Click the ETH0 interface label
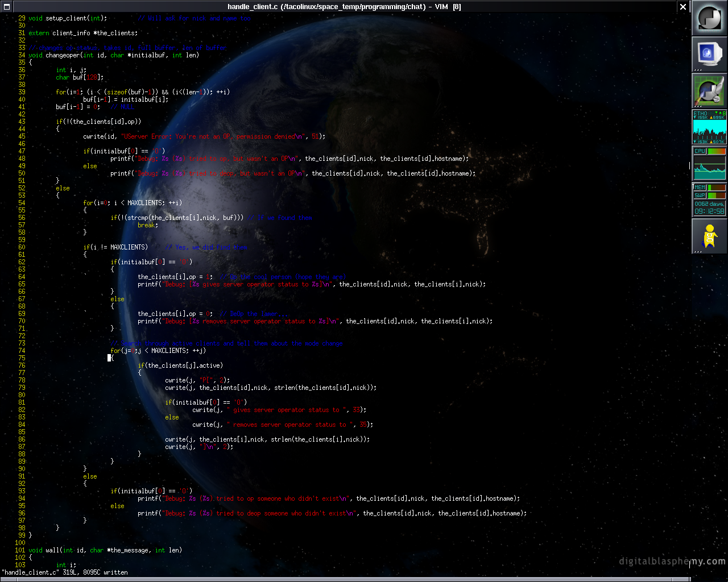 point(700,114)
